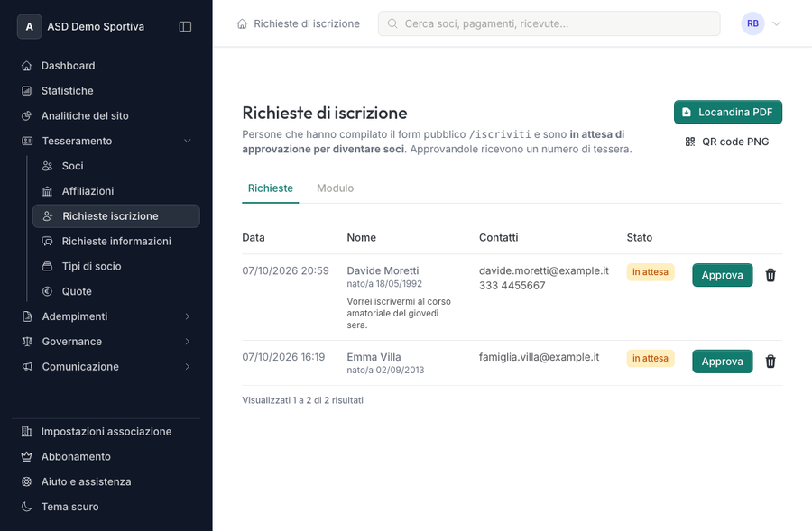Viewport: 812px width, 531px height.
Task: Delete Davide Moretti request via trash icon
Action: 770,275
